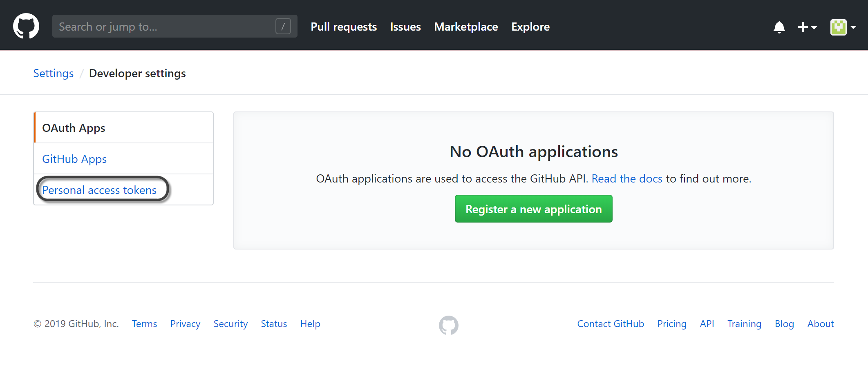
Task: Click the © 2019 GitHub, Inc. text
Action: (x=76, y=324)
